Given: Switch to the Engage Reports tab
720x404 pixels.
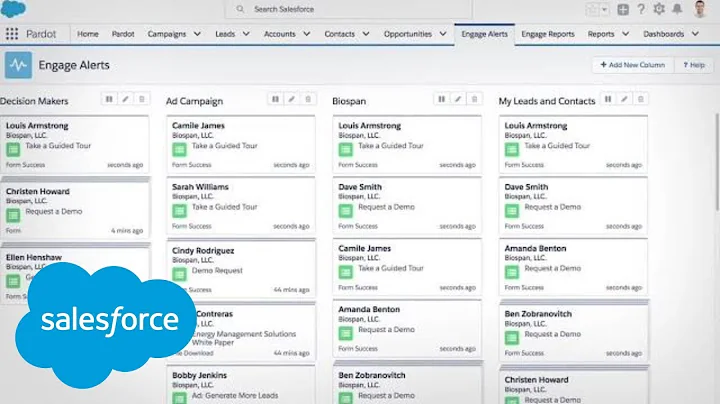Looking at the screenshot, I should tap(548, 34).
